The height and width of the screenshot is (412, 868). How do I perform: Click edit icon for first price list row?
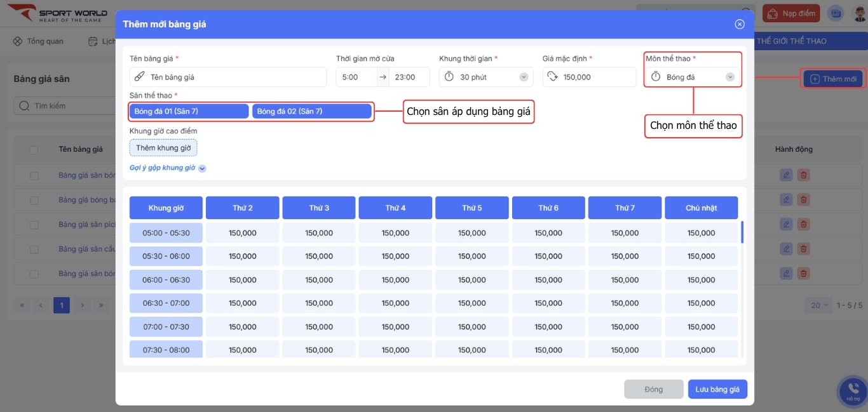point(786,175)
